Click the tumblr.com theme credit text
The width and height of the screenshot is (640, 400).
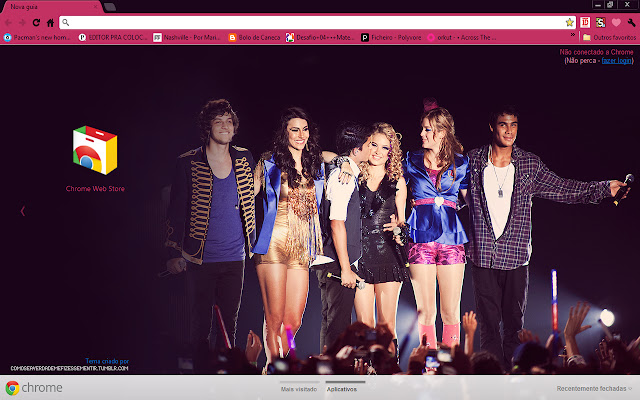[x=69, y=368]
